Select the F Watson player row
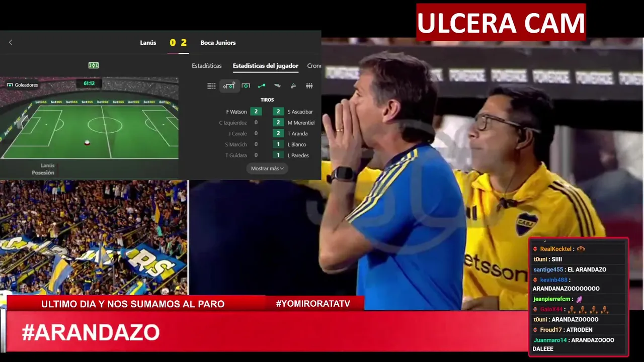The height and width of the screenshot is (362, 644). point(244,112)
